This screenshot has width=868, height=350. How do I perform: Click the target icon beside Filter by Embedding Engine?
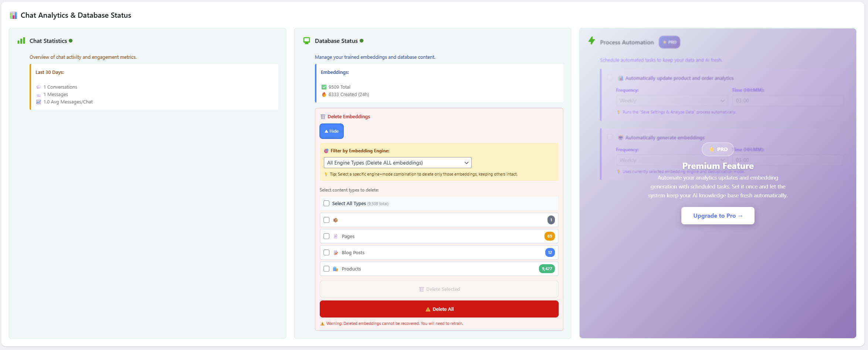tap(326, 151)
